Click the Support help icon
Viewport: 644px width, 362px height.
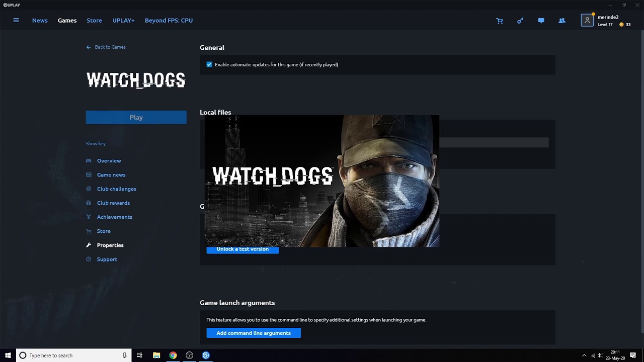(89, 259)
